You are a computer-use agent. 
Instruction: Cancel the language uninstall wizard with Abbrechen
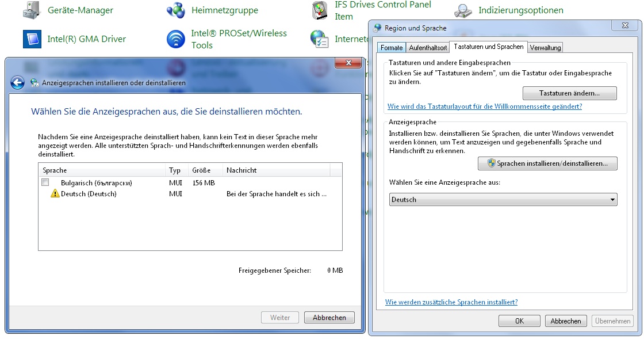click(x=329, y=318)
